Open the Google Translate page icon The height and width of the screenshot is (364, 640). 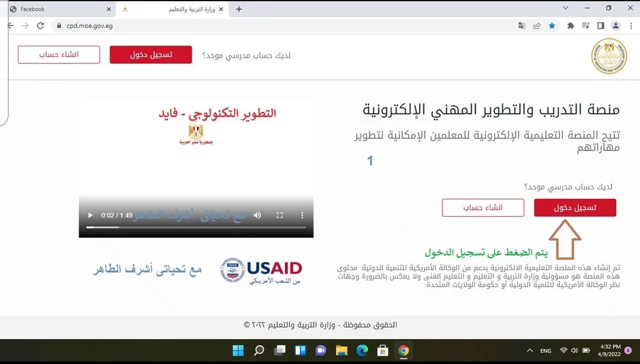tap(522, 26)
